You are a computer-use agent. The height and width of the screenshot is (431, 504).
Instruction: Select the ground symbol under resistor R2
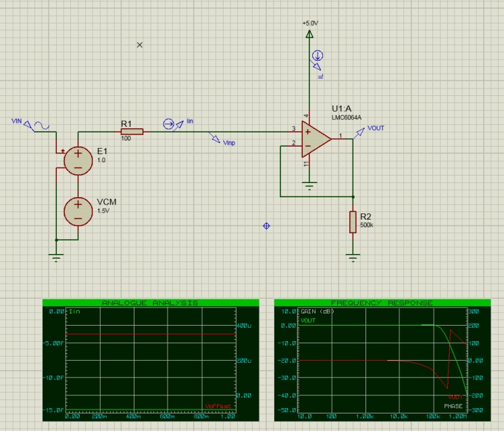[x=353, y=258]
